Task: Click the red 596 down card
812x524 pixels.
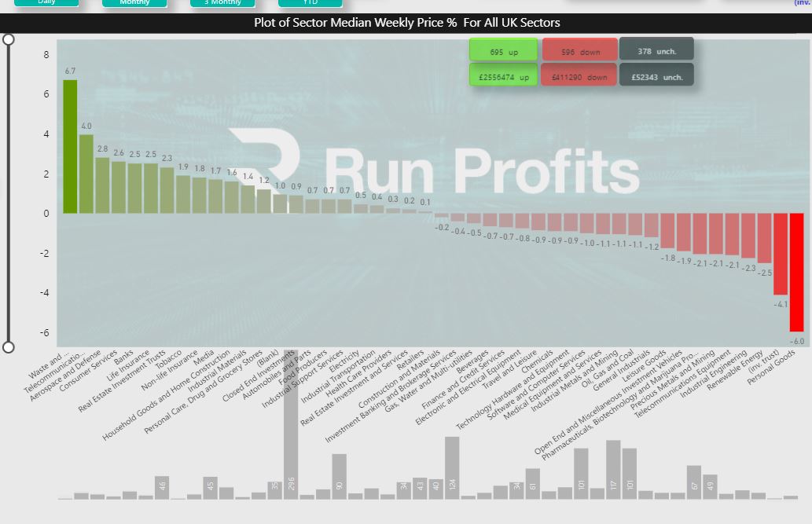Action: [579, 51]
